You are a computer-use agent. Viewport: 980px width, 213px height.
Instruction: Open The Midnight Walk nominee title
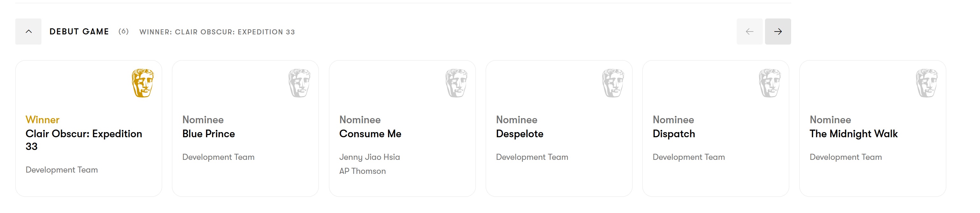point(853,134)
